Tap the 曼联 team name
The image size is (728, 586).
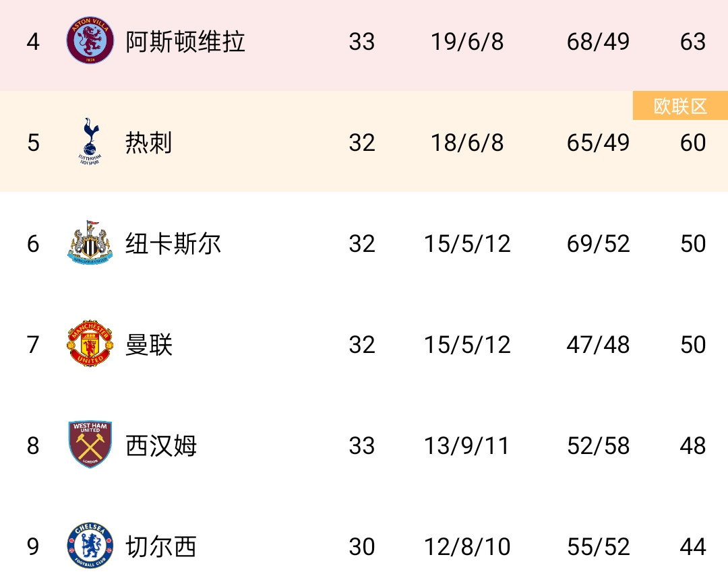click(149, 345)
